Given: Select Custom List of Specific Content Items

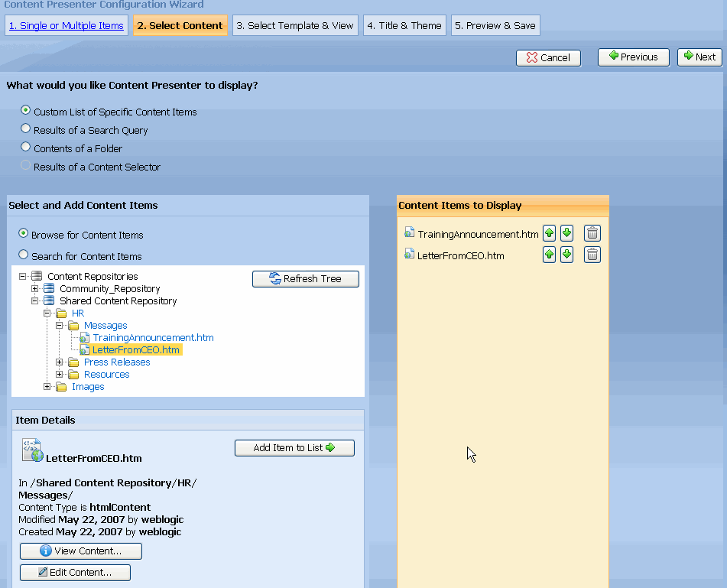Looking at the screenshot, I should coord(25,110).
